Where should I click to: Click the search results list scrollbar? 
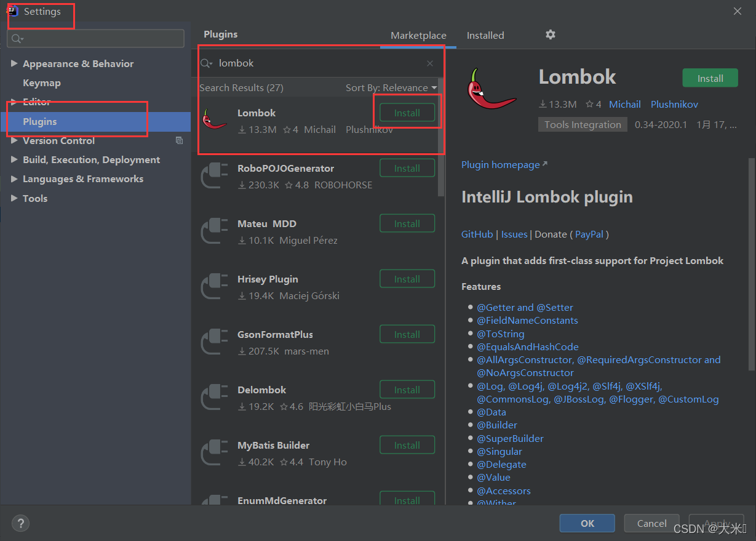tap(440, 137)
